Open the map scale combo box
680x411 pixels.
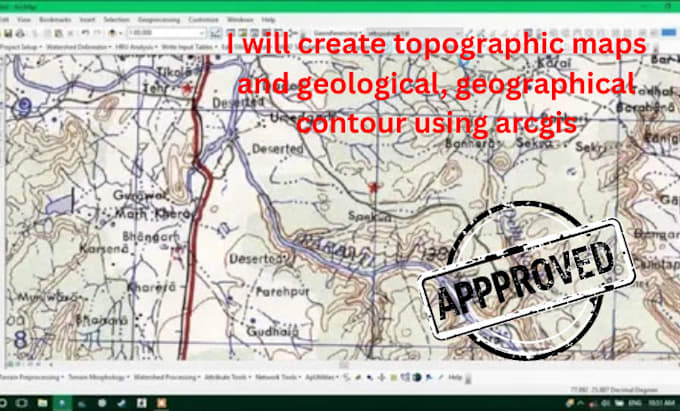click(167, 33)
